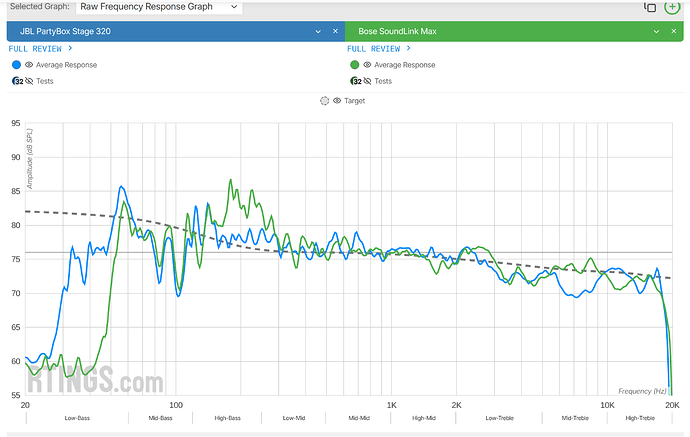The width and height of the screenshot is (690, 437).
Task: Click the Low-Treble frequency band label
Action: 499,418
